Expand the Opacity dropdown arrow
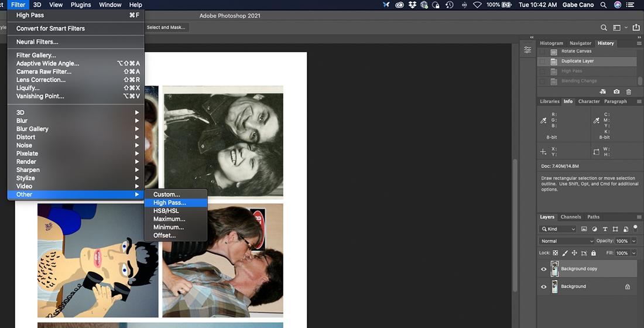Viewport: 644px width, 328px height. click(x=634, y=241)
